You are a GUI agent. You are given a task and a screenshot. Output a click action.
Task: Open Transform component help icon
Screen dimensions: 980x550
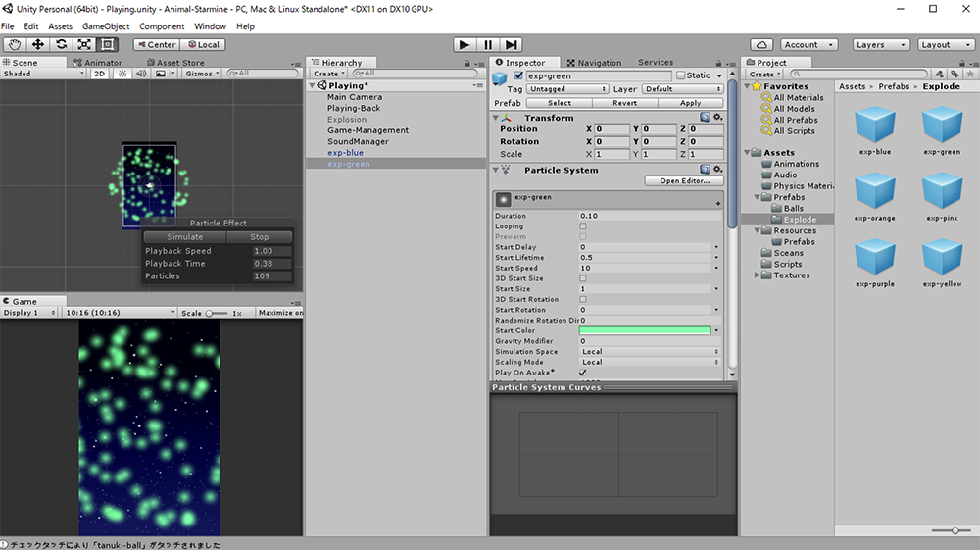[x=705, y=117]
